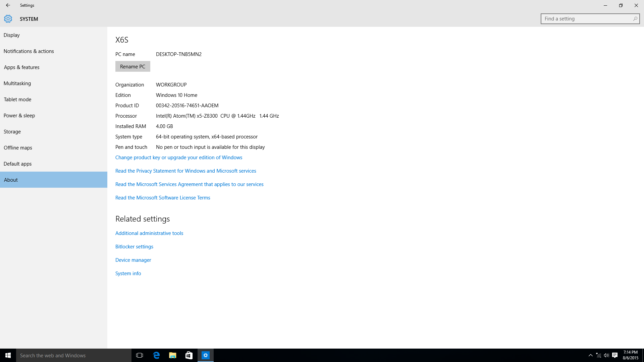Screen dimensions: 644x362
Task: Close the Settings window
Action: pos(636,5)
